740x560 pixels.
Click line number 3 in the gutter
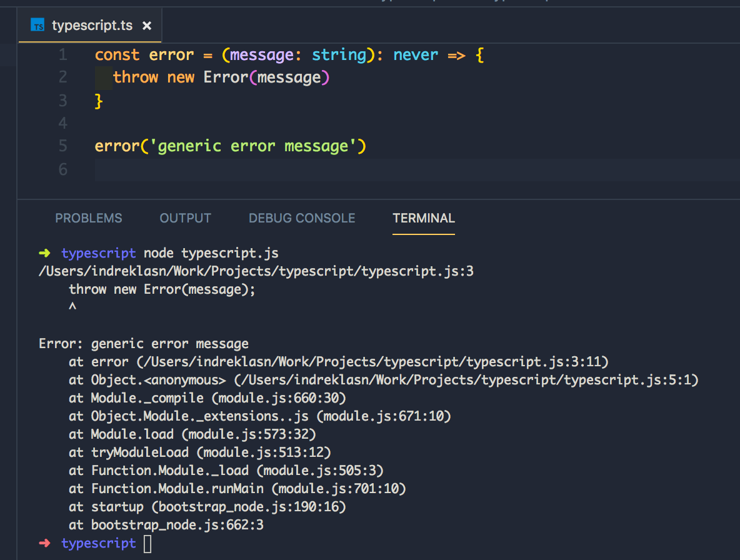point(63,101)
